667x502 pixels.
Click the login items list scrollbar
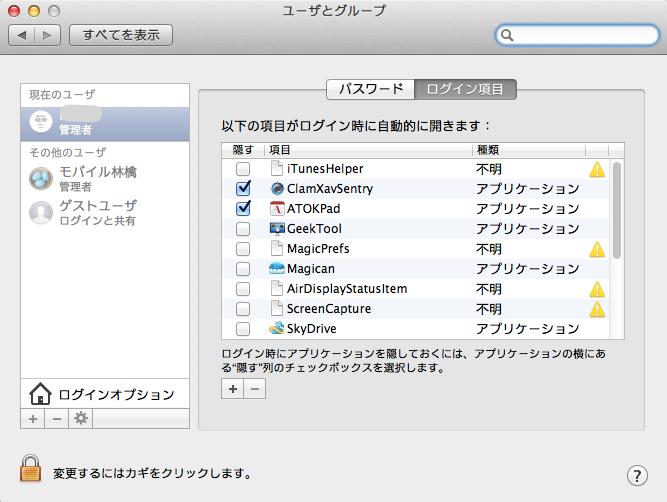(617, 210)
